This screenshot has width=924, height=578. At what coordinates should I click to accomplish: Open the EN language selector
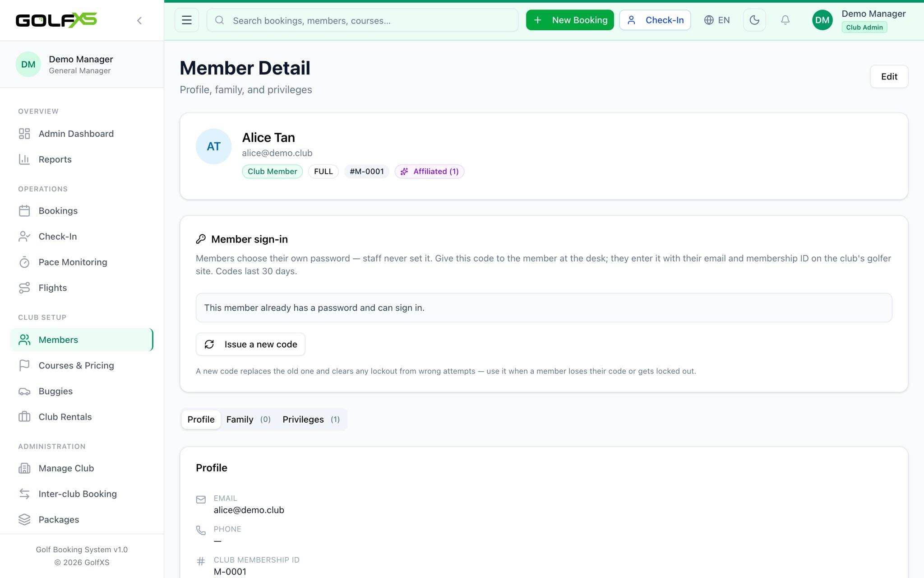717,20
